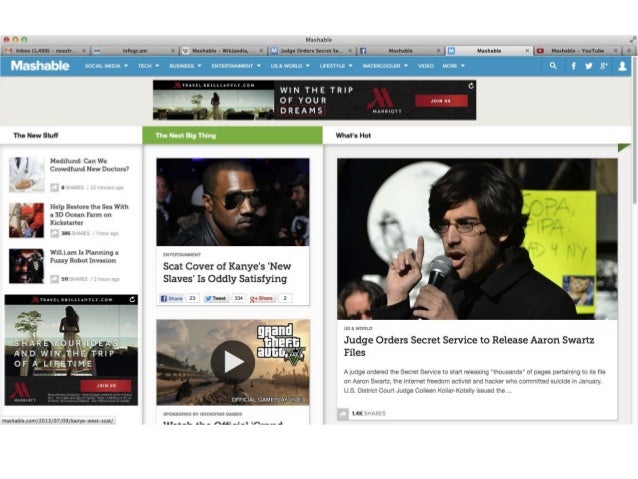Screen dimensions: 638x479
Task: Click the Google Plus icon in header
Action: (x=604, y=66)
